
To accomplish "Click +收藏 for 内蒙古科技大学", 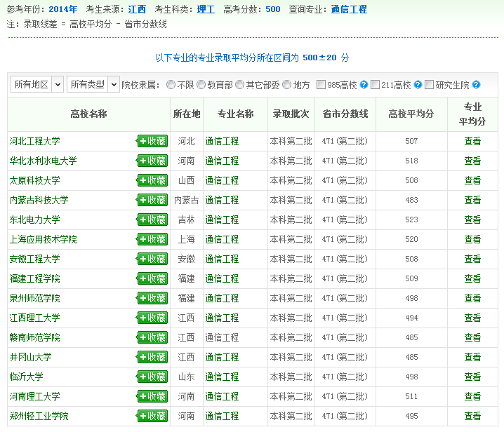I will [x=152, y=200].
